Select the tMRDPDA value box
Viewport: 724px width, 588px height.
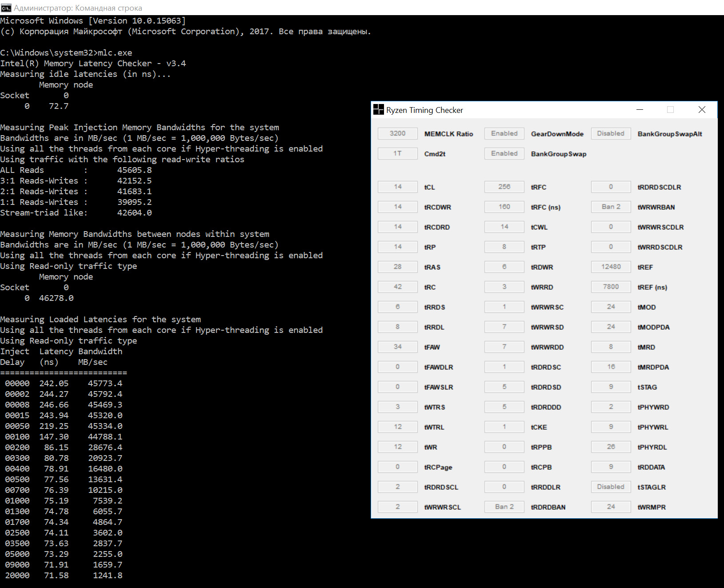tap(611, 367)
